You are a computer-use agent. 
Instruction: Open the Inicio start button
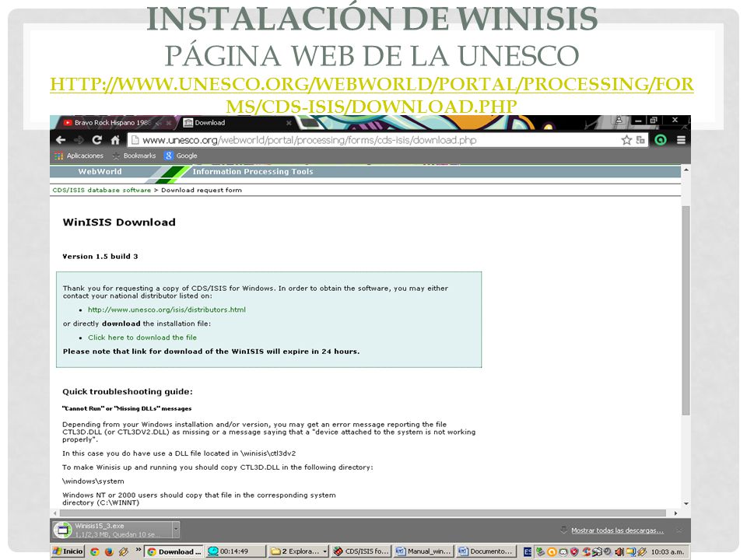tap(68, 551)
